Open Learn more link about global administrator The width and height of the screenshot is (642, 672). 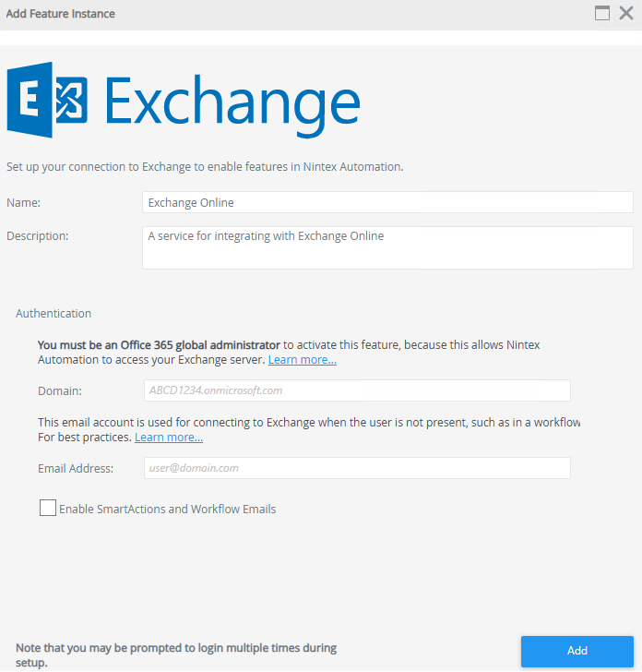point(303,360)
